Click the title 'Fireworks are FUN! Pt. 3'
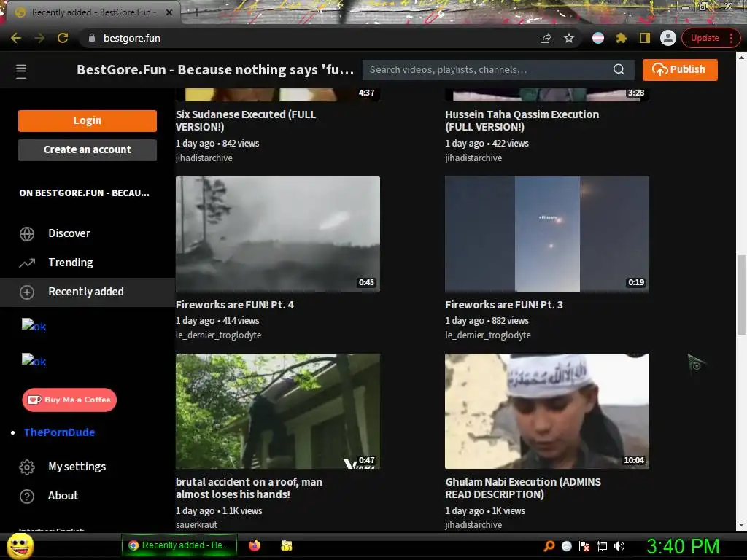Screen dimensions: 747x560 coord(504,305)
